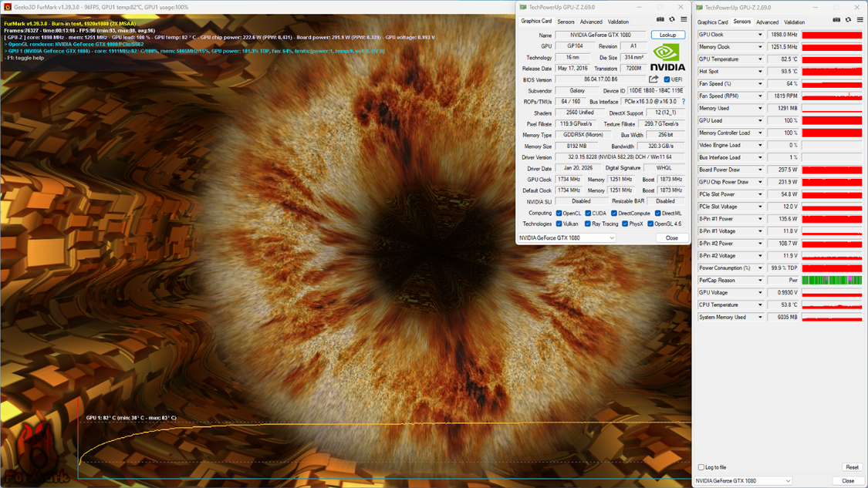Open hamburger menu in Sensors GPU-Z window
Viewport: 868px width, 488px height.
pyautogui.click(x=860, y=20)
